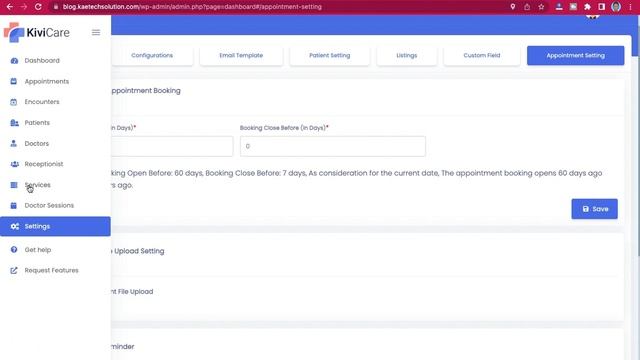Reload the page with refresh icon
Screen dimensions: 640x360
[38, 7]
